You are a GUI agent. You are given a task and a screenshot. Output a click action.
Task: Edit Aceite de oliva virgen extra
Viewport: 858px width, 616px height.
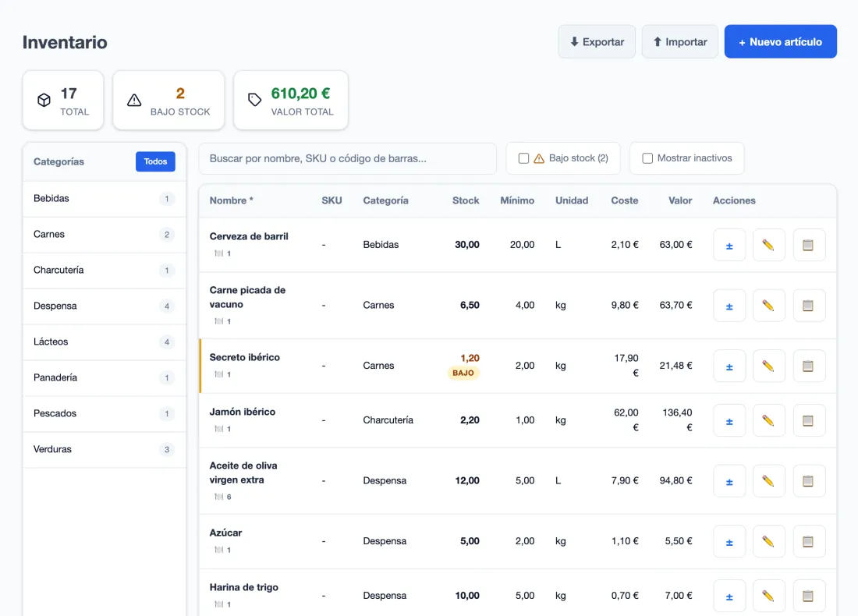[x=768, y=481]
